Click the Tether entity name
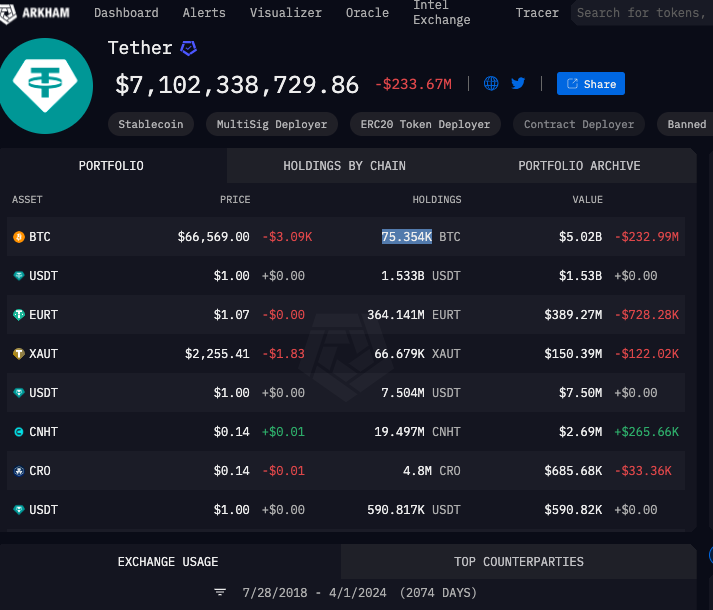The height and width of the screenshot is (610, 713). [140, 48]
